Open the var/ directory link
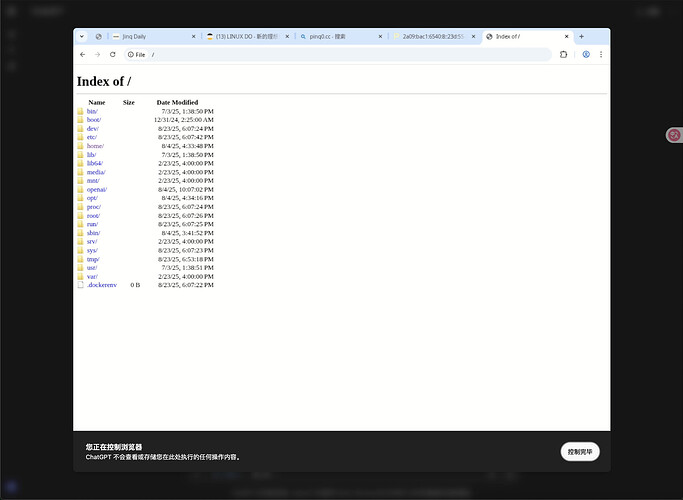This screenshot has height=500, width=683. point(92,277)
